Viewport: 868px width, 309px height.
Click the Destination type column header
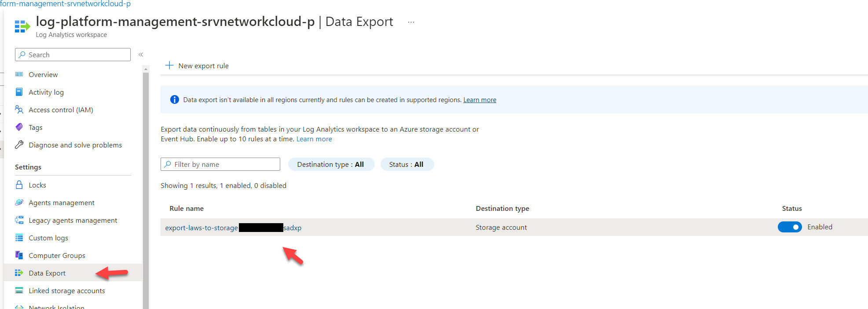[502, 208]
